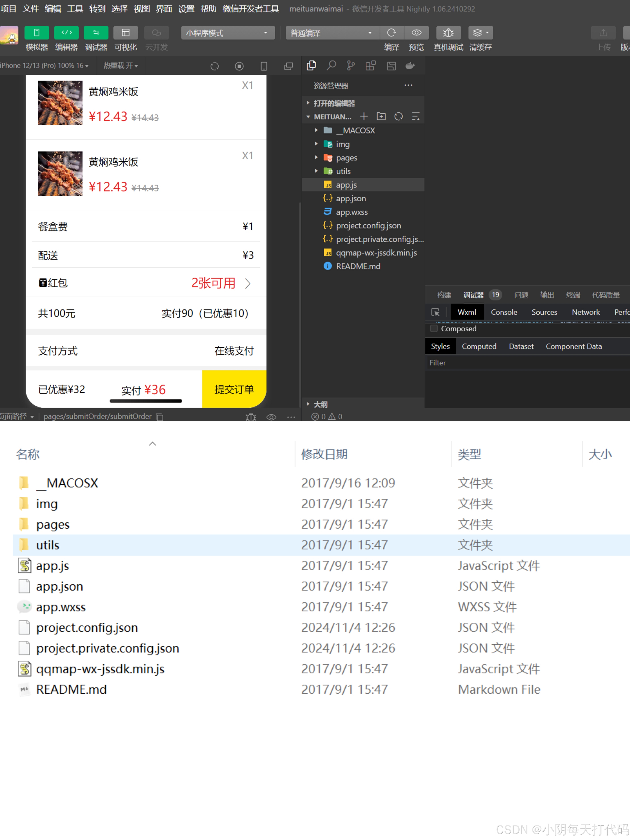Image resolution: width=630 pixels, height=840 pixels.
Task: Open the source control branch icon
Action: pos(351,66)
